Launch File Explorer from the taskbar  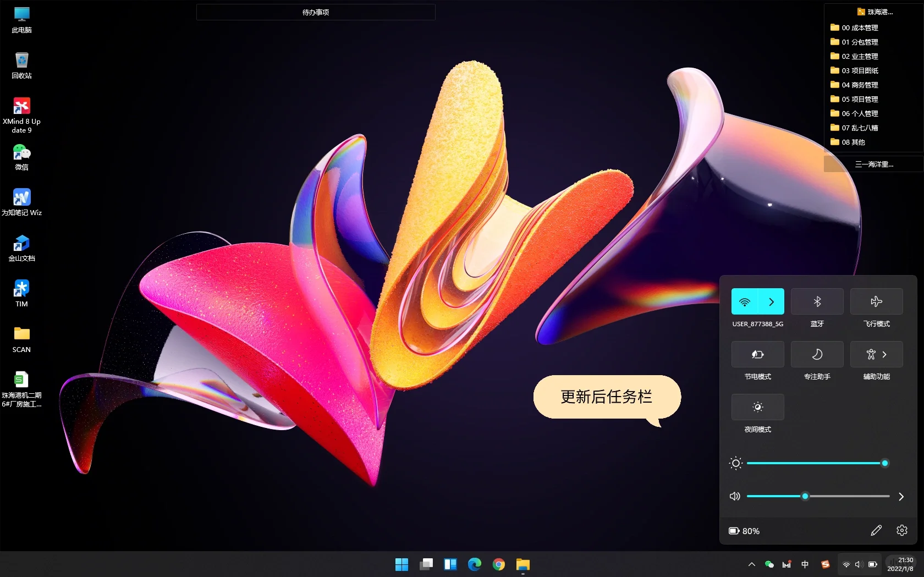[x=522, y=564]
